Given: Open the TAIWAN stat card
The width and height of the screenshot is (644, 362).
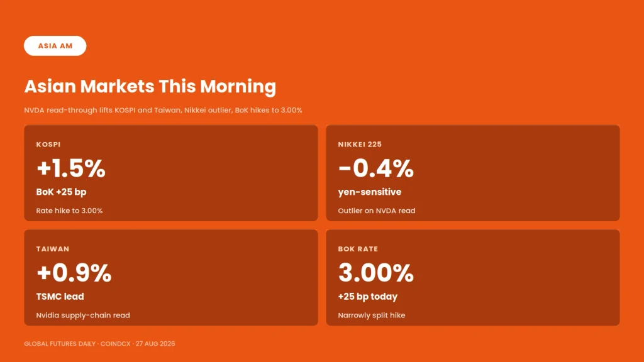Looking at the screenshot, I should [171, 277].
